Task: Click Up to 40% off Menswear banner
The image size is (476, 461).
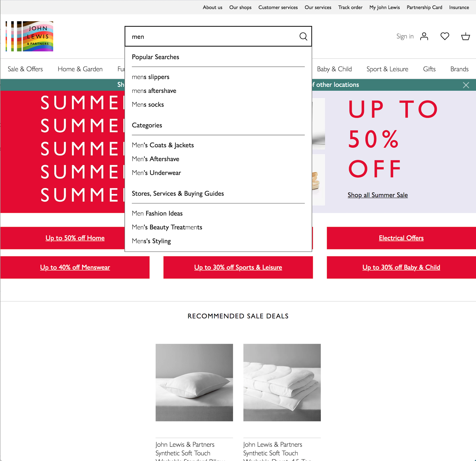Action: (75, 267)
